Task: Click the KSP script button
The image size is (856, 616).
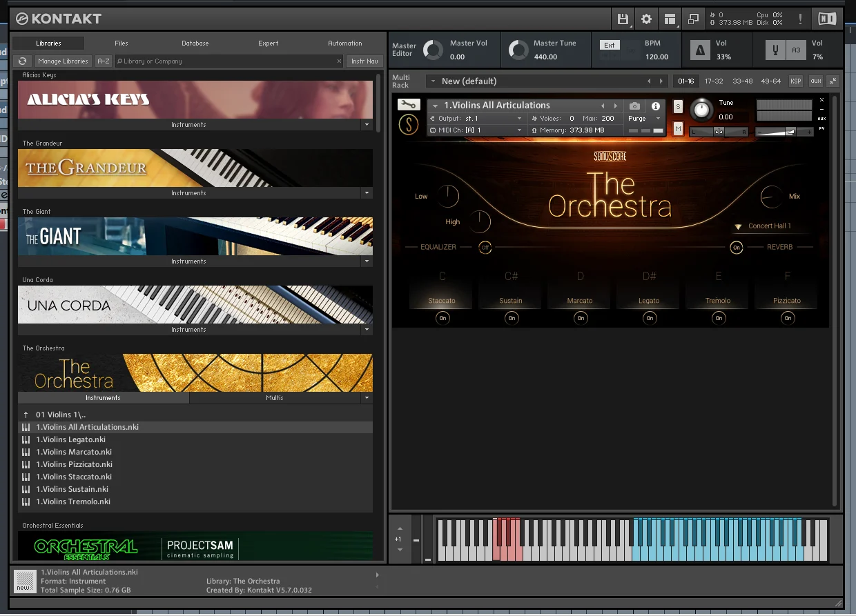Action: pyautogui.click(x=796, y=81)
